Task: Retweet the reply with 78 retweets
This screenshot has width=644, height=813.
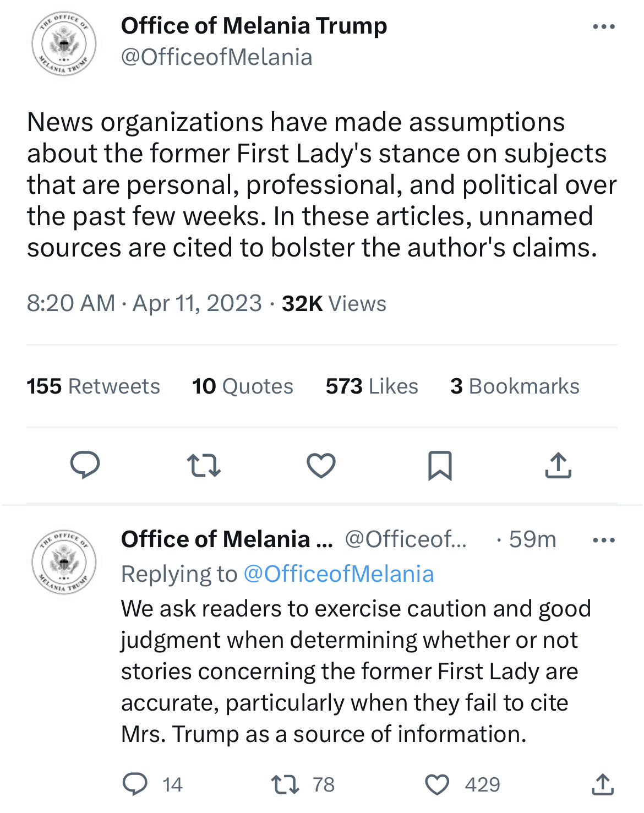Action: point(286,784)
